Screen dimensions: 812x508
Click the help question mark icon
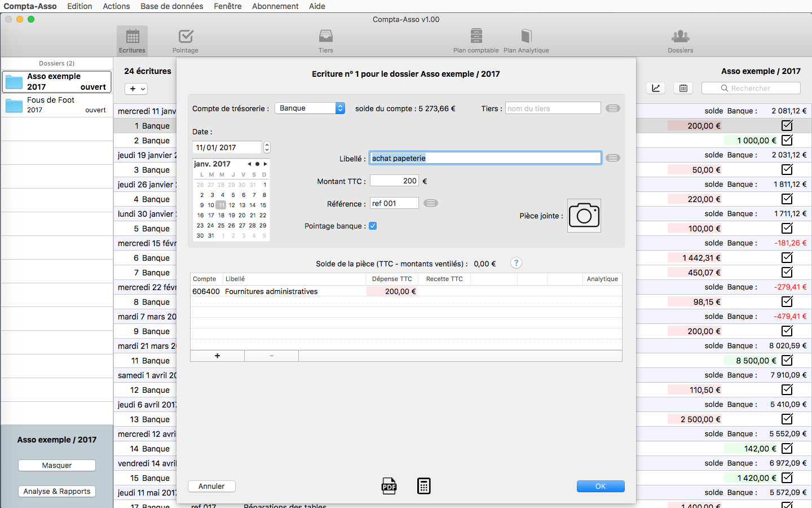click(516, 263)
